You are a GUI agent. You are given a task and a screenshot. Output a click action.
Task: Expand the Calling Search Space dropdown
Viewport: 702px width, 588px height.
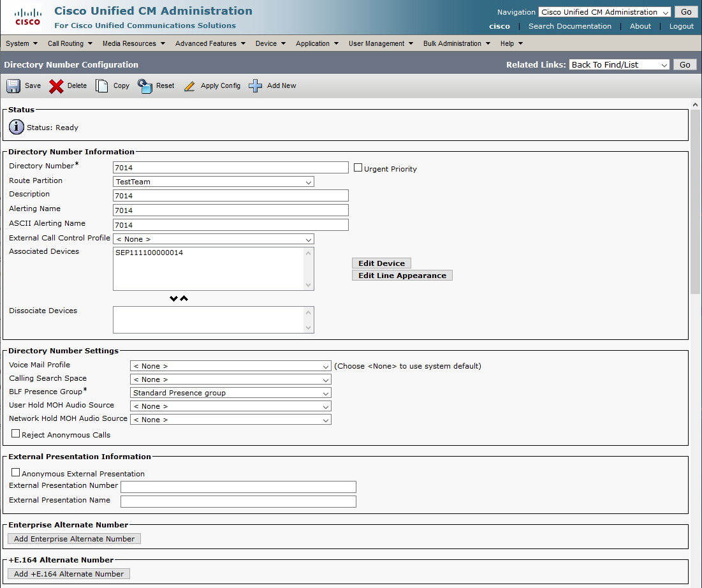230,379
